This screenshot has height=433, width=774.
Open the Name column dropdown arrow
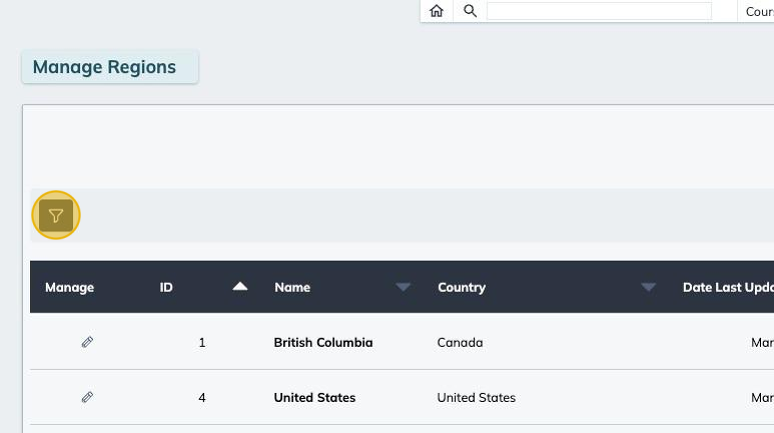(403, 287)
